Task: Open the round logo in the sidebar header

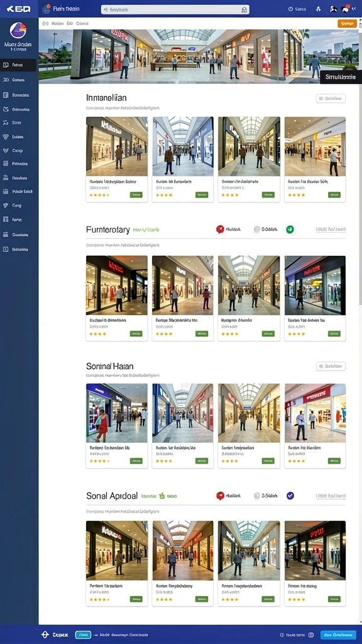Action: (18, 31)
